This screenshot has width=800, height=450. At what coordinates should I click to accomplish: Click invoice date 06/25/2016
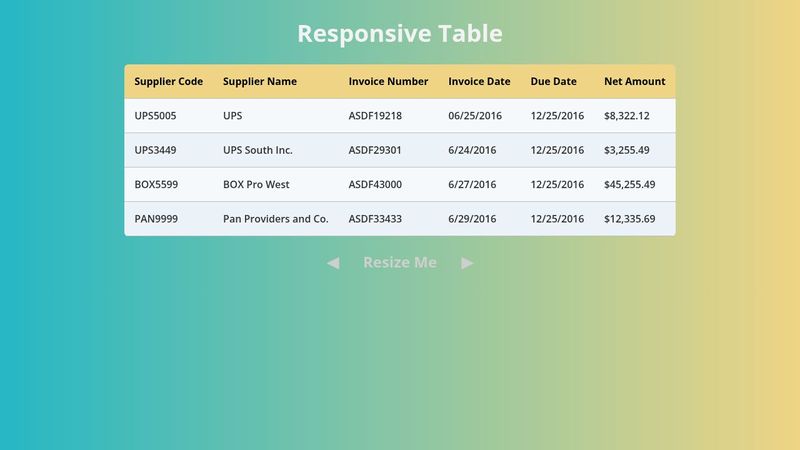click(475, 116)
